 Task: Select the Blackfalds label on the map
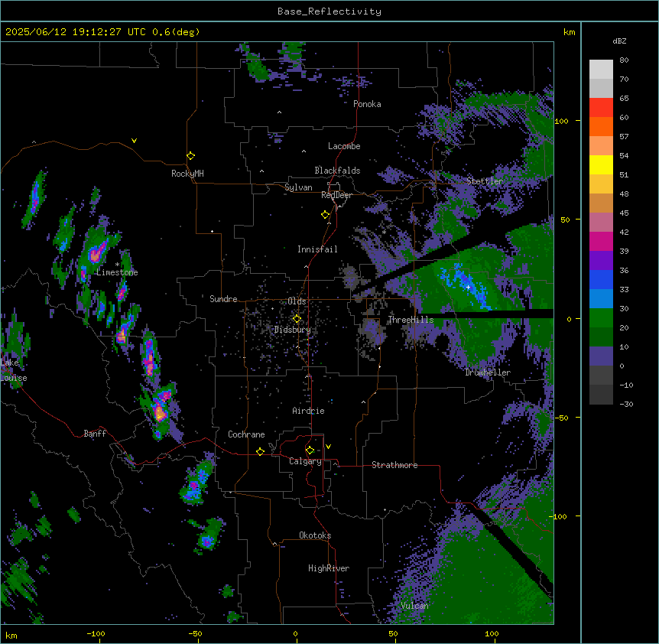(x=337, y=171)
